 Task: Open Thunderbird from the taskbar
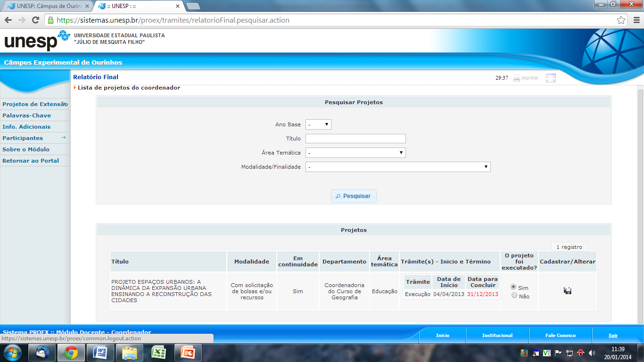point(42,353)
